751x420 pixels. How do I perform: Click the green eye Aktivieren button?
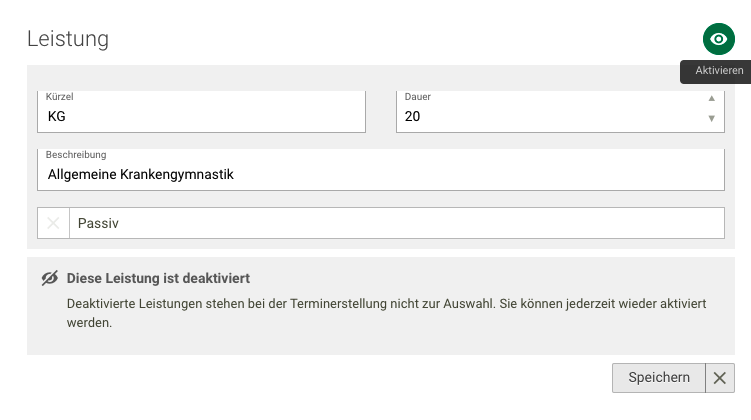pyautogui.click(x=718, y=39)
